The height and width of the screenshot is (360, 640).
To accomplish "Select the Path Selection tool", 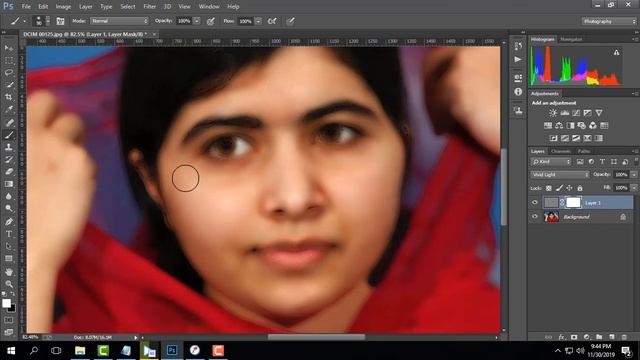I will tap(9, 247).
